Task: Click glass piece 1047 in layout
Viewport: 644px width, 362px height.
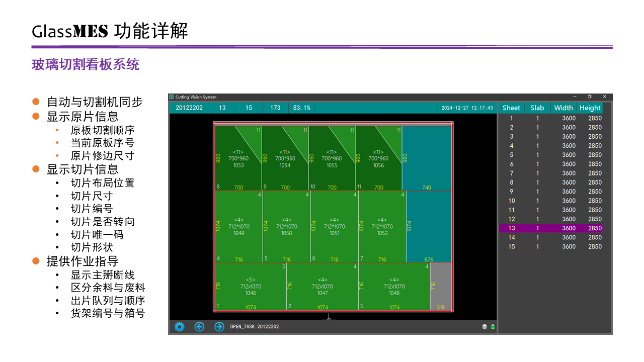Action: click(x=323, y=286)
